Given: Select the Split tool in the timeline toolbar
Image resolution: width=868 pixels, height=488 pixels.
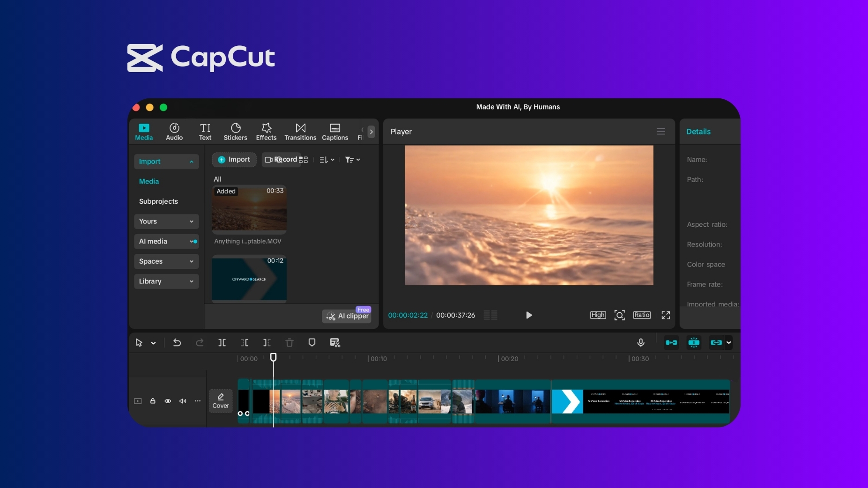Looking at the screenshot, I should (222, 343).
